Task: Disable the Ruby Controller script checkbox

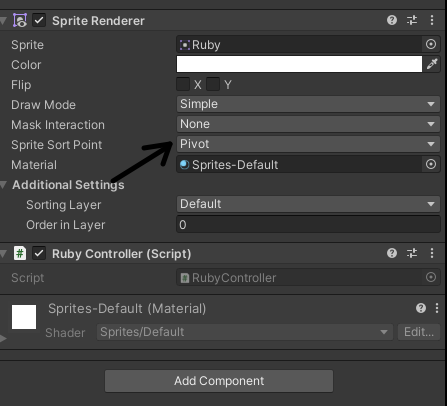Action: point(39,254)
